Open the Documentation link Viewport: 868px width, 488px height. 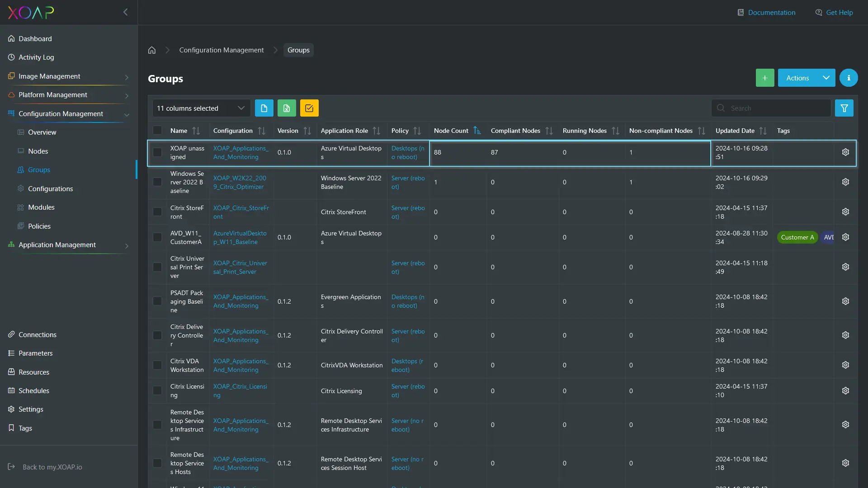766,13
